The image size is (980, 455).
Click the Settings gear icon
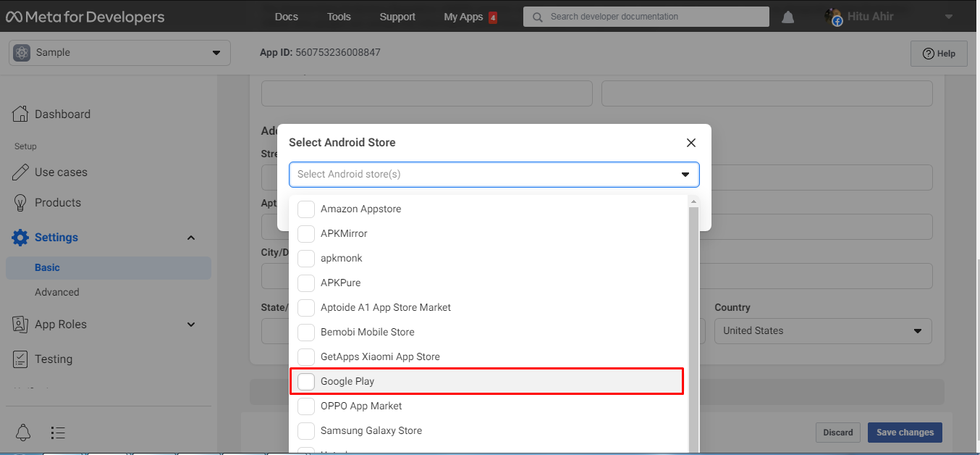21,238
